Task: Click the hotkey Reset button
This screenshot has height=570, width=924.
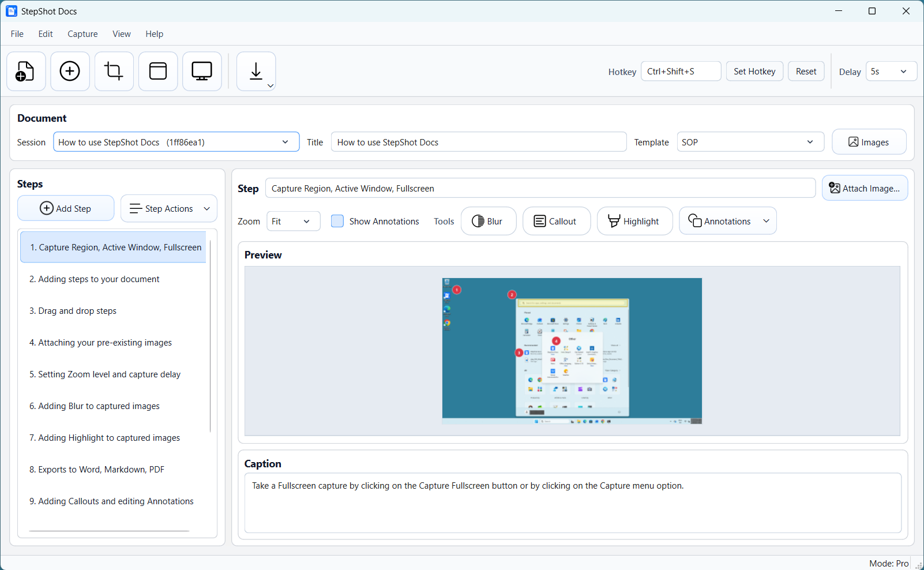Action: [x=806, y=72]
